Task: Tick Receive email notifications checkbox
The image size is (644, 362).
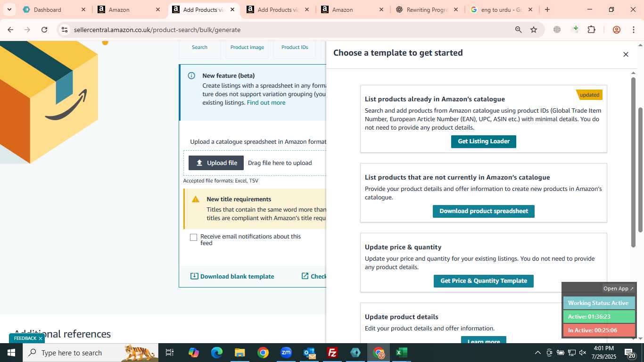Action: point(193,237)
